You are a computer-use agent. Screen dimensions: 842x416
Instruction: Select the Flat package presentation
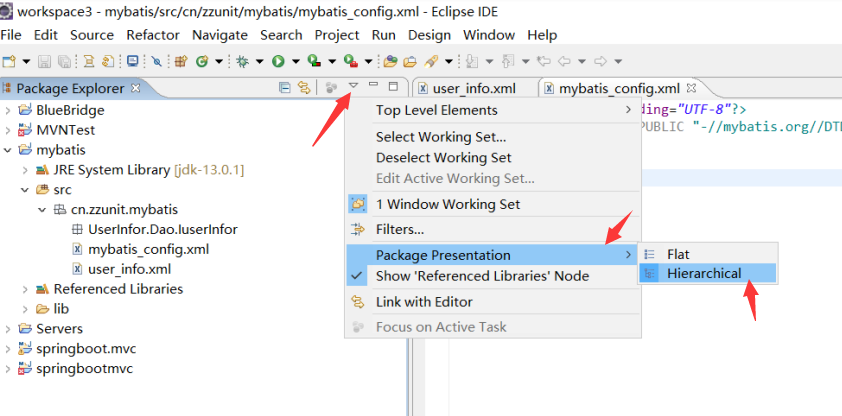[707, 254]
